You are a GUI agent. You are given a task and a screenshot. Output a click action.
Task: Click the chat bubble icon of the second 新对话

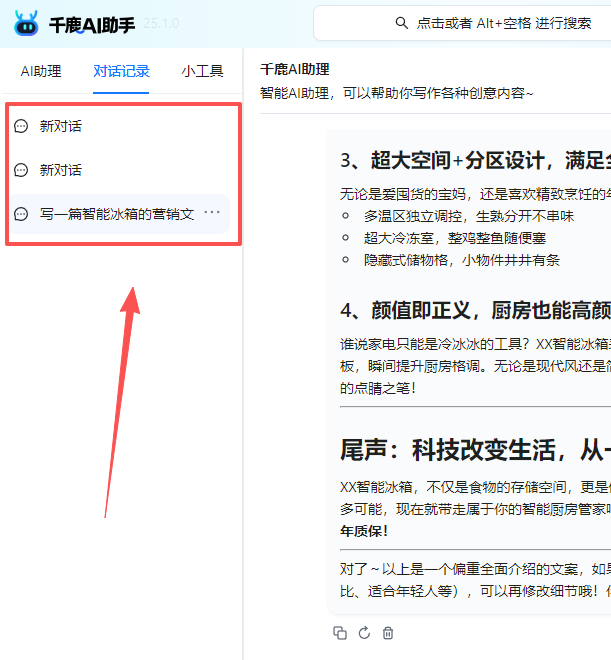tap(22, 170)
